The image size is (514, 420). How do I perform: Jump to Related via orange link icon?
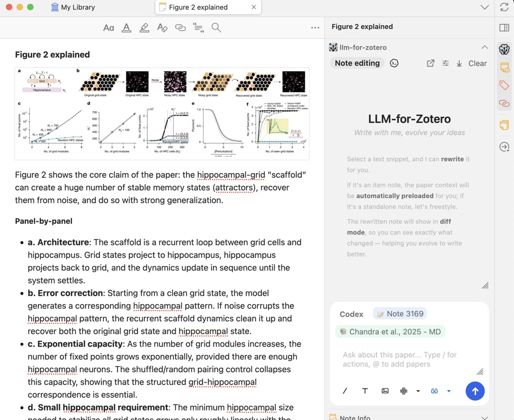(x=504, y=103)
